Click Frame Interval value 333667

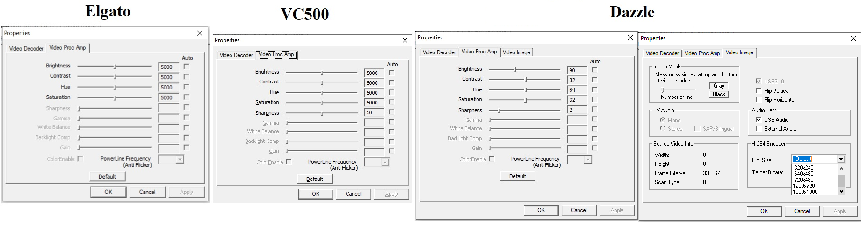pyautogui.click(x=711, y=173)
